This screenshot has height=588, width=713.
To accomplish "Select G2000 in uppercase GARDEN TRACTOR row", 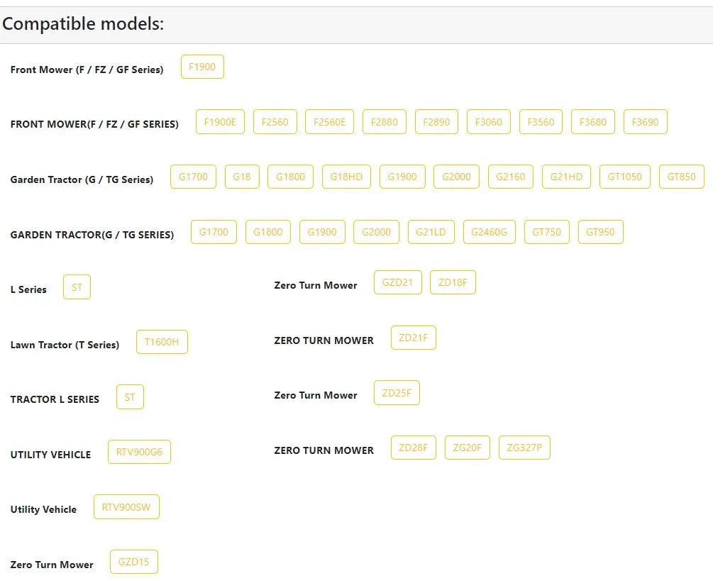I will (x=377, y=232).
